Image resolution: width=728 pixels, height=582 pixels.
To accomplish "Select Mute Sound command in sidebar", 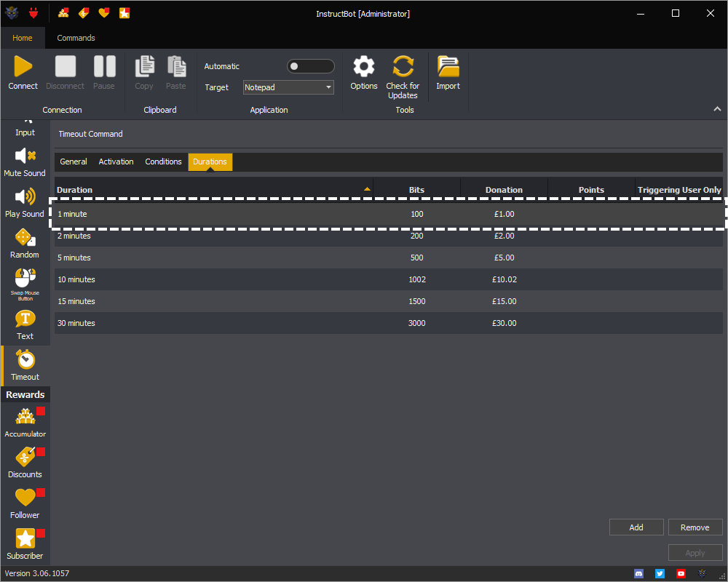I will 25,163.
